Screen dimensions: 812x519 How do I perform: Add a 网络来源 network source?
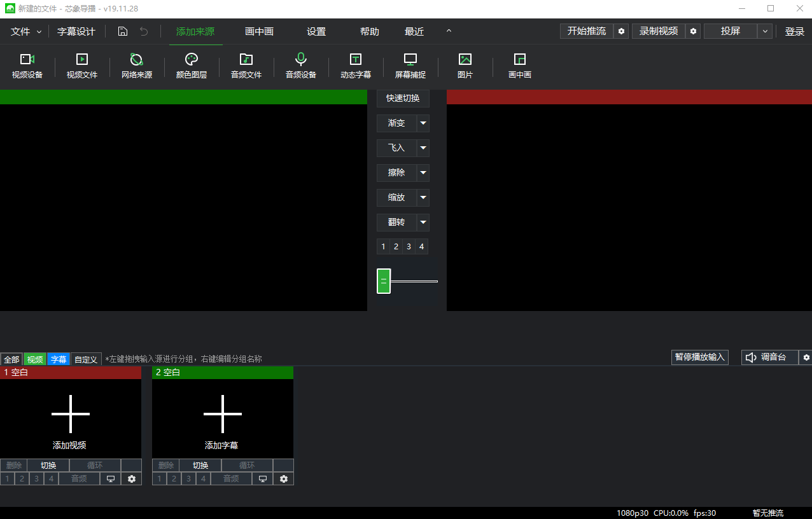coord(137,66)
